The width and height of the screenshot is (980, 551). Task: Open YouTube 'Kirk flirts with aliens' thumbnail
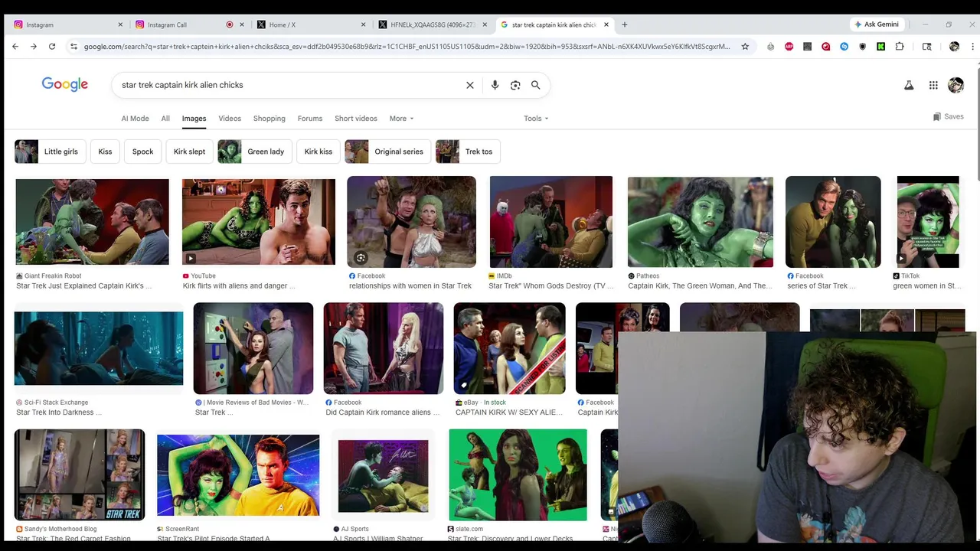[x=259, y=222]
